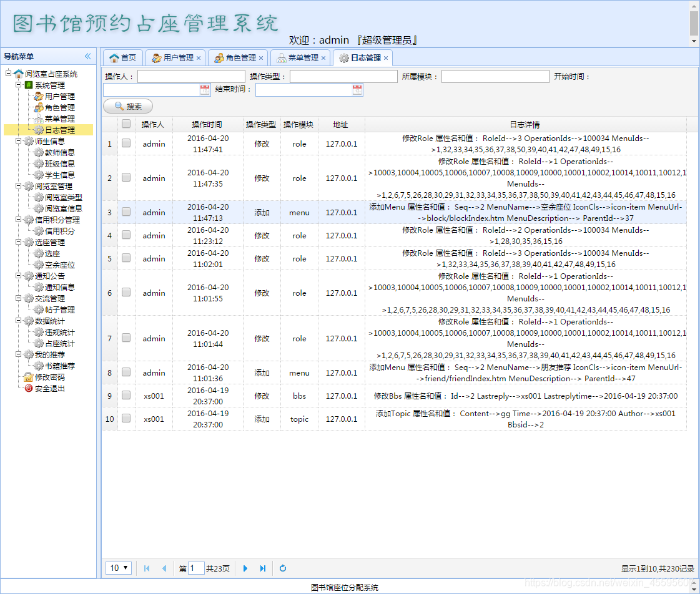Viewport: 700px width, 594px height.
Task: Toggle the select-all checkbox in table header
Action: click(126, 124)
